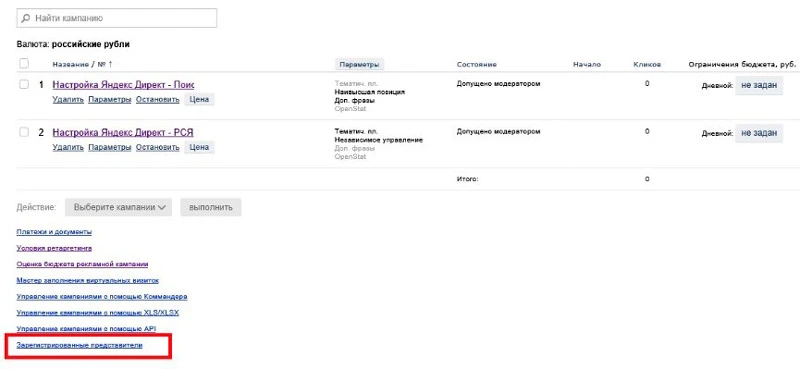The width and height of the screenshot is (800, 369).
Task: Open campaign 'Настройка Яндекс Директ - Поис'
Action: click(123, 85)
